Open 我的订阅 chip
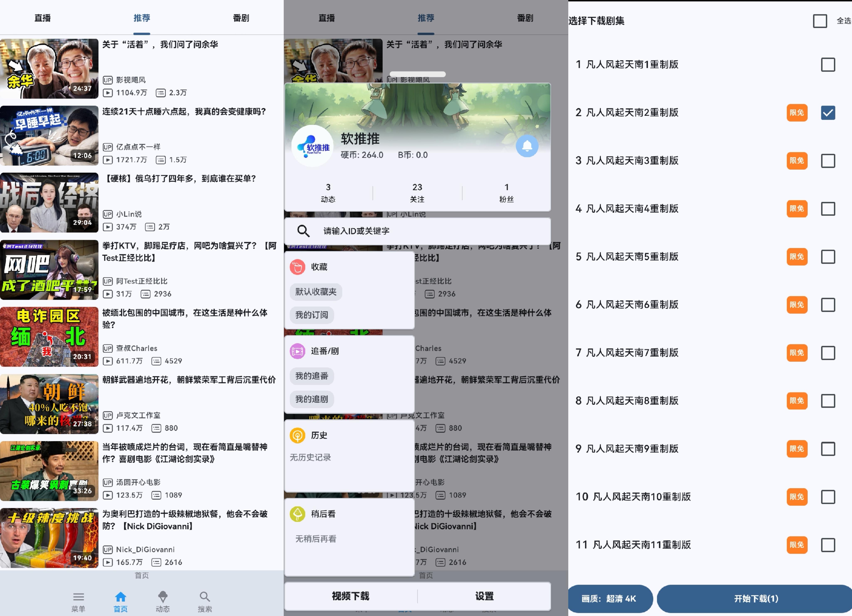Image resolution: width=852 pixels, height=616 pixels. coord(312,315)
